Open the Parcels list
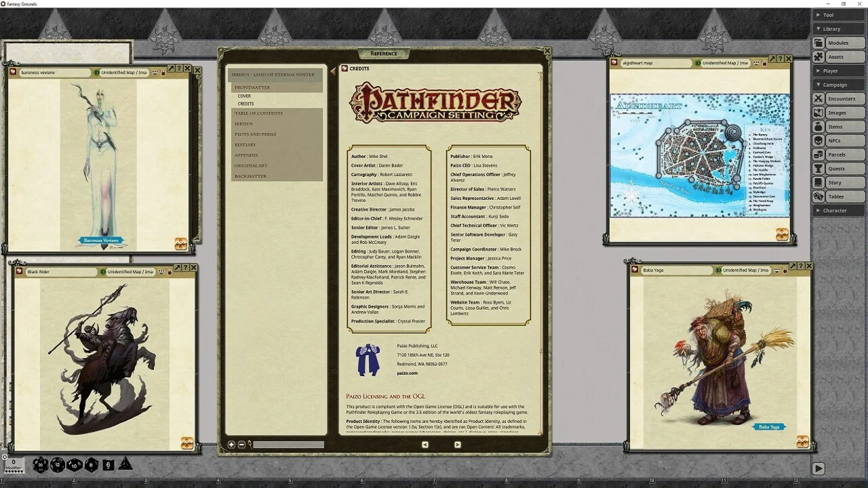The image size is (868, 488). point(838,155)
